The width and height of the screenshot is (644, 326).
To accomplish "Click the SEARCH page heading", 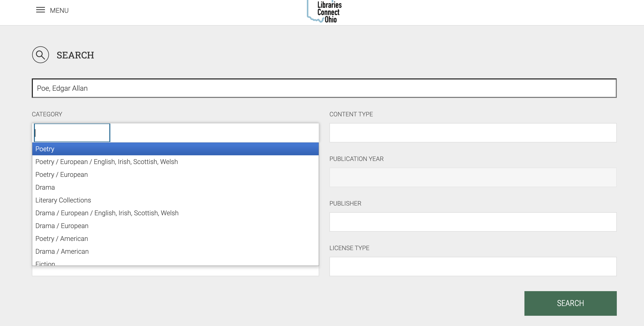I will coord(75,55).
